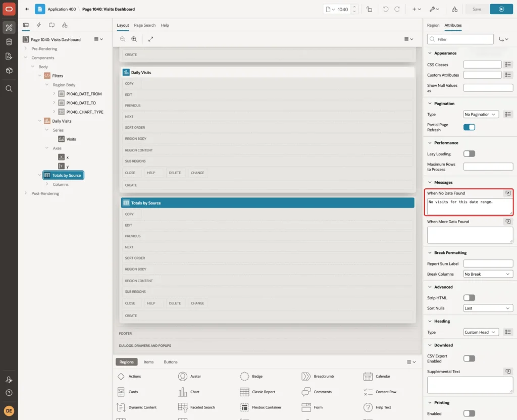Redo the last change
The height and width of the screenshot is (420, 517).
pos(397,9)
